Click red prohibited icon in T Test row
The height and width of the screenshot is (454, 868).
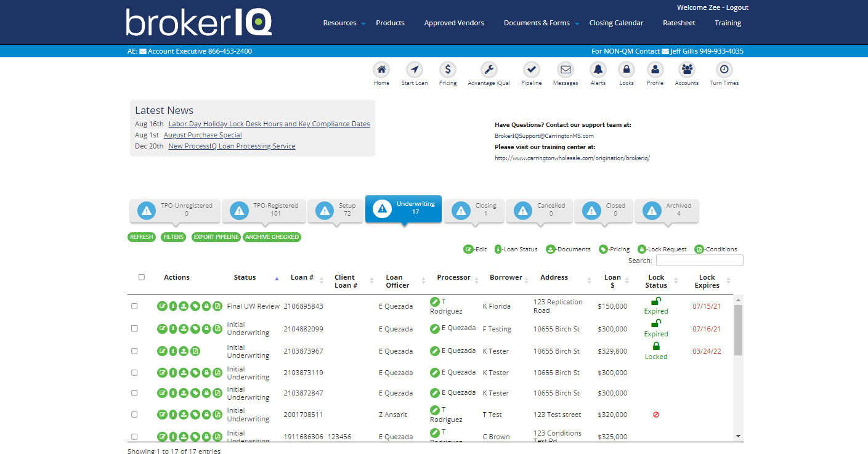(656, 415)
